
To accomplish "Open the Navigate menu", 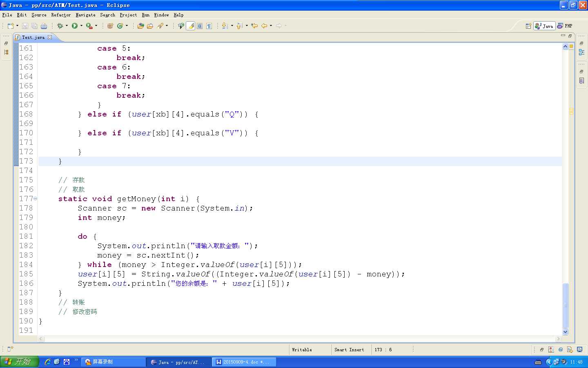I will pyautogui.click(x=85, y=15).
